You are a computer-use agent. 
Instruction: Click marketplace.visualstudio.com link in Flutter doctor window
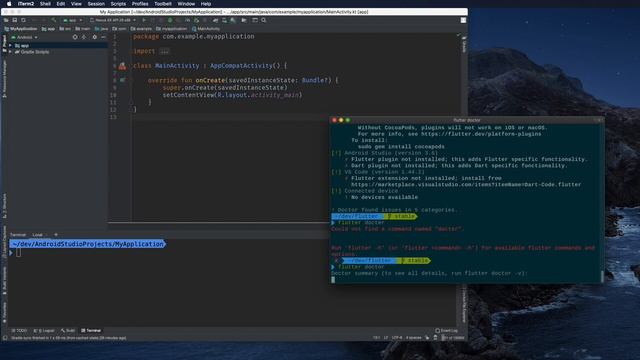point(466,184)
